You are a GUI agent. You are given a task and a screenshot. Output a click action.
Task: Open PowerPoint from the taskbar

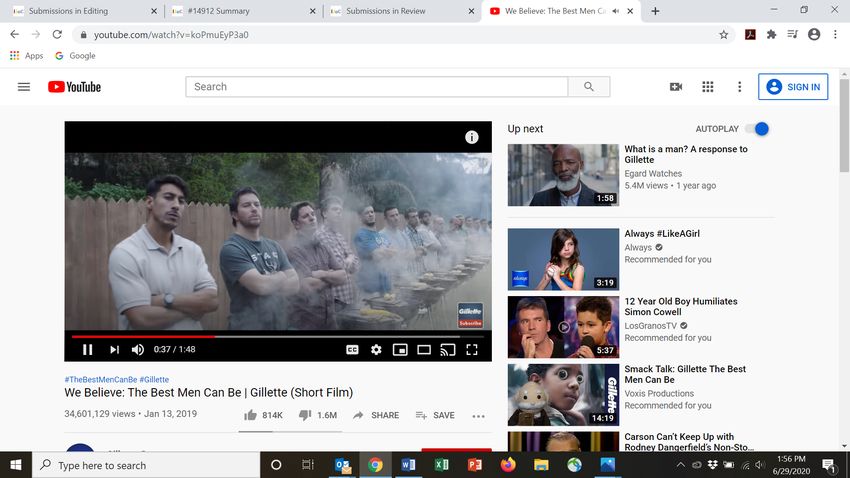tap(474, 465)
